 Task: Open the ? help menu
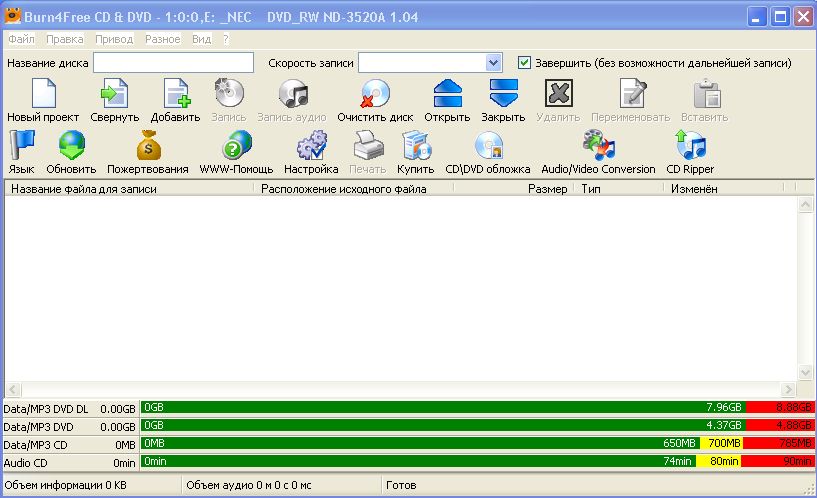(x=226, y=39)
